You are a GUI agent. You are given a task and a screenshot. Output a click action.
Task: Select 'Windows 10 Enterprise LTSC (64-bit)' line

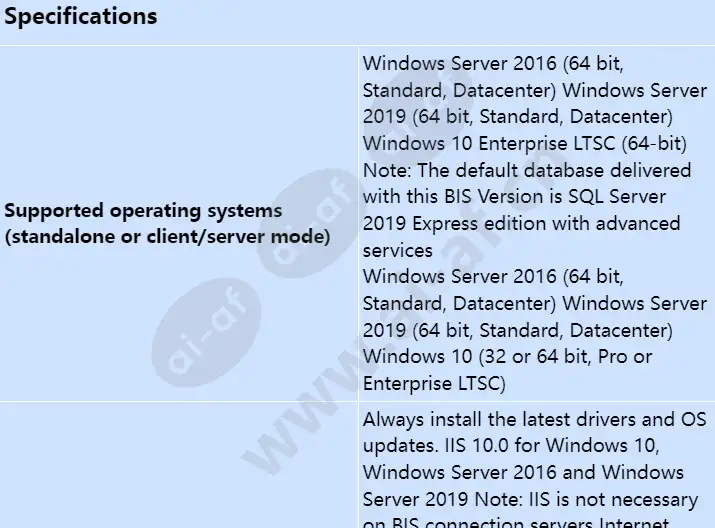(525, 144)
